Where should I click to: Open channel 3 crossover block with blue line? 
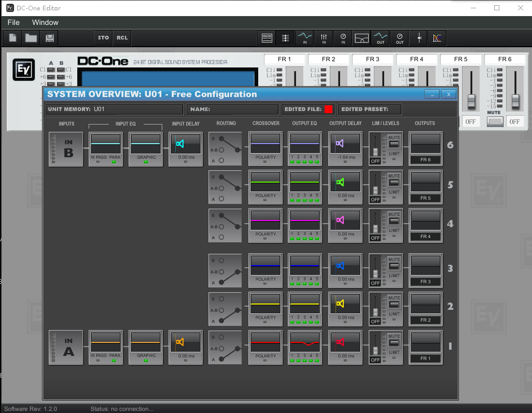pyautogui.click(x=265, y=271)
